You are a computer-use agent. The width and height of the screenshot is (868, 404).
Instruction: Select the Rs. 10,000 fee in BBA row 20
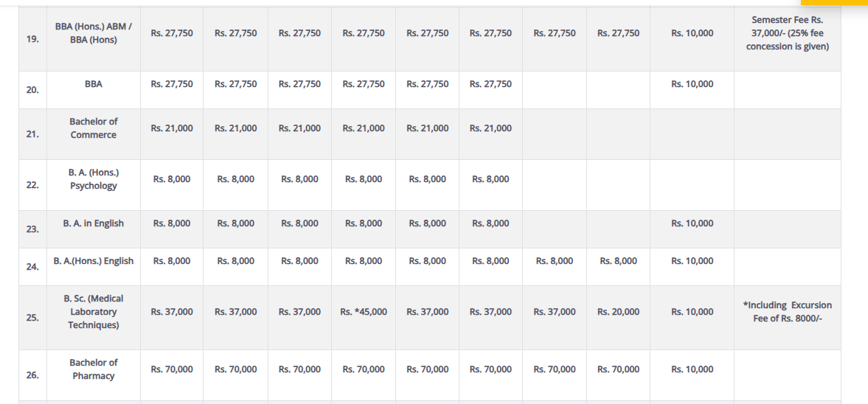tap(692, 84)
